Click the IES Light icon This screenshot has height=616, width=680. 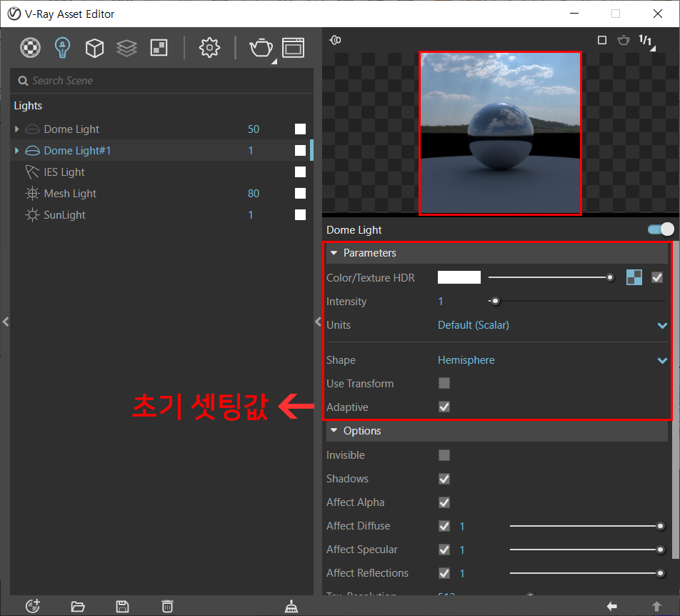[32, 172]
